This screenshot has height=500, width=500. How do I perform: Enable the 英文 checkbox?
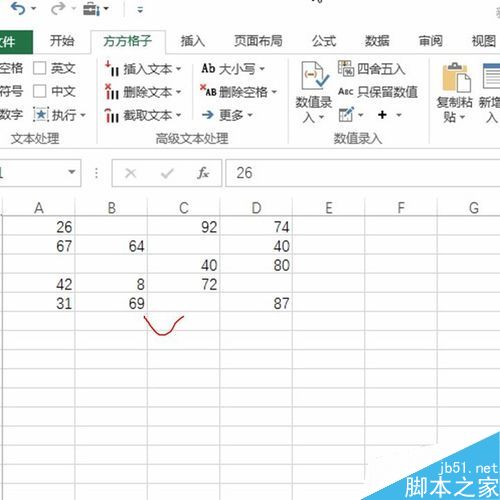pos(39,68)
